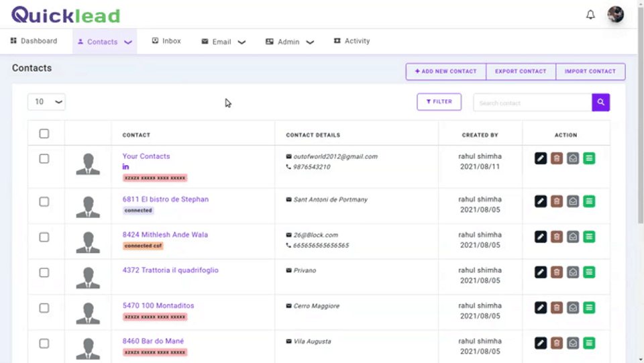This screenshot has height=363, width=644.
Task: Expand the Email menu chevron
Action: click(x=242, y=42)
